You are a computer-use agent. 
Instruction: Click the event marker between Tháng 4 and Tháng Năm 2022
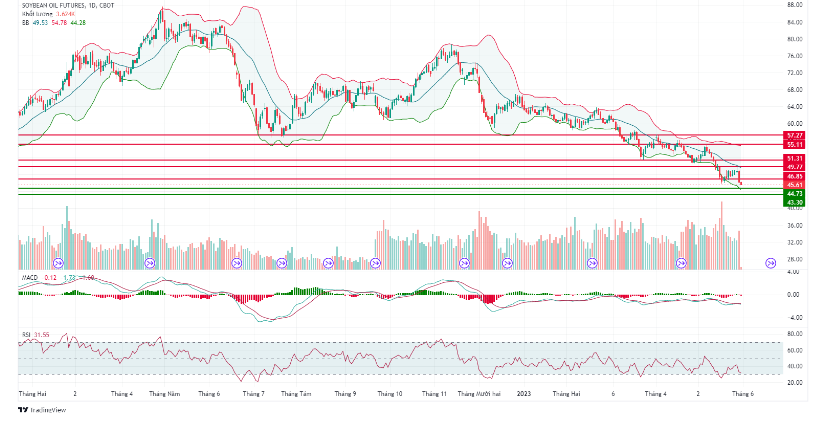point(150,263)
